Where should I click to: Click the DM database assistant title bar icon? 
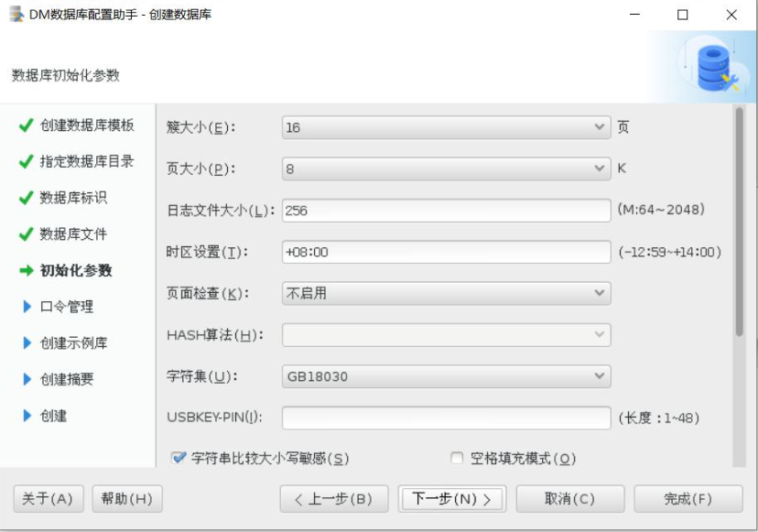16,14
